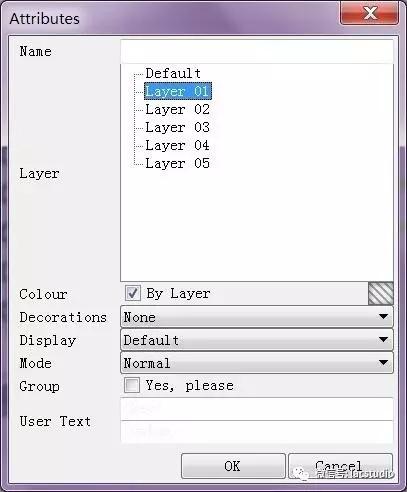
Task: Select Layer 04 entry
Action: pos(177,145)
